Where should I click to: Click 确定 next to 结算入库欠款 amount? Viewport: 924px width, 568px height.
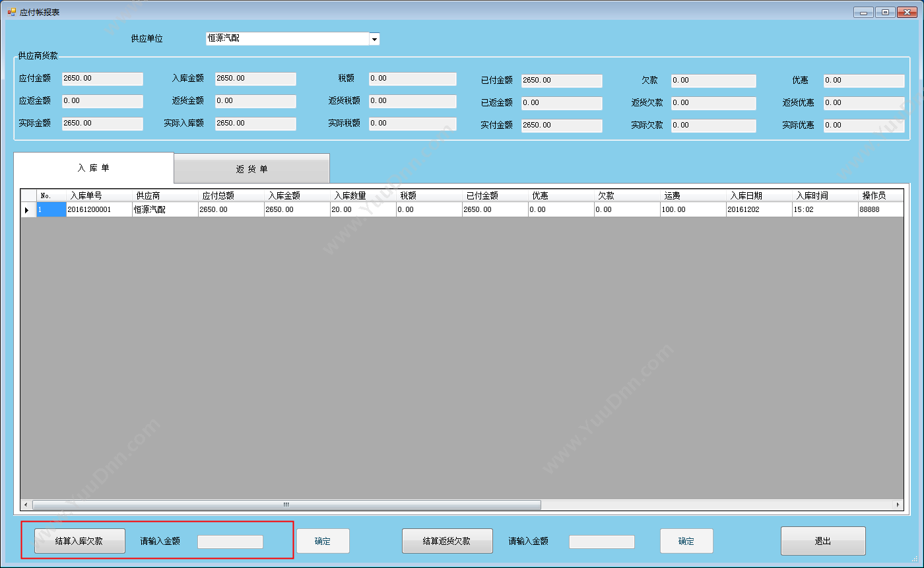[323, 541]
